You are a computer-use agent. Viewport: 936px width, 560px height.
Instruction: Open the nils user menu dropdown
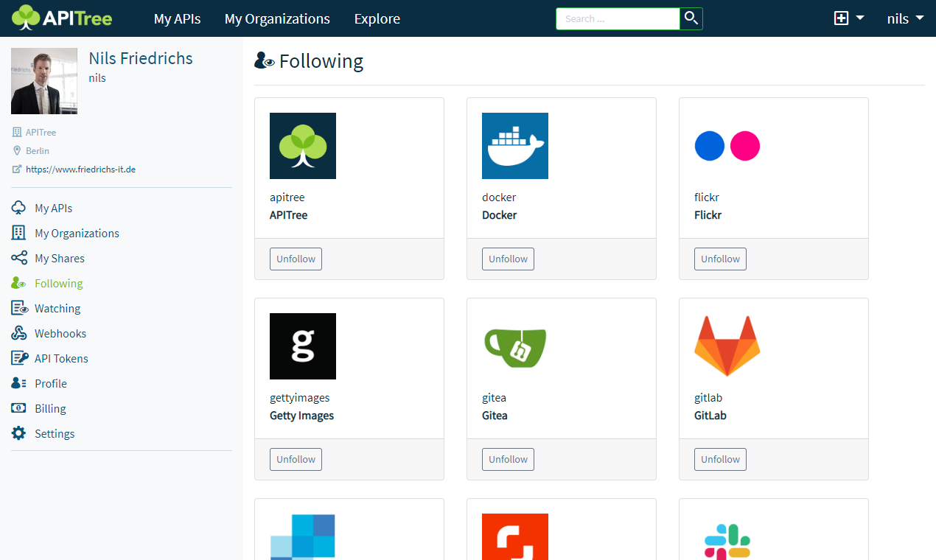[x=905, y=18]
